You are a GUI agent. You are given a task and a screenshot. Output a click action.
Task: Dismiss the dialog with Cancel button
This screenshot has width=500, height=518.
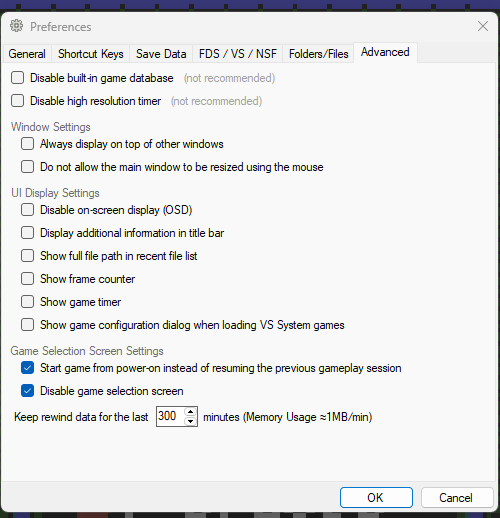point(457,498)
